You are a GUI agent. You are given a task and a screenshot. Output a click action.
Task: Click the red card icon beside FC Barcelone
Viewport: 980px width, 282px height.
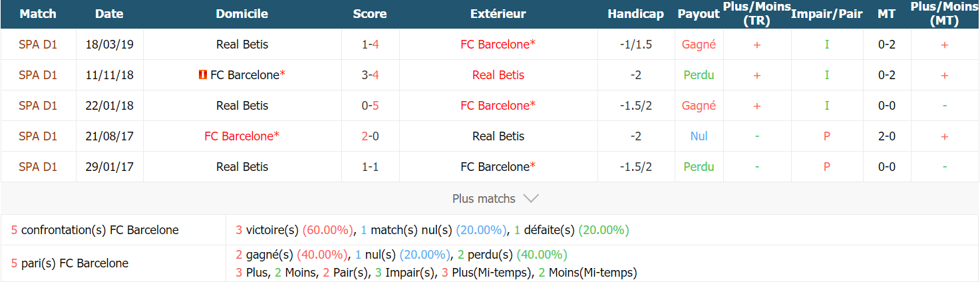203,75
